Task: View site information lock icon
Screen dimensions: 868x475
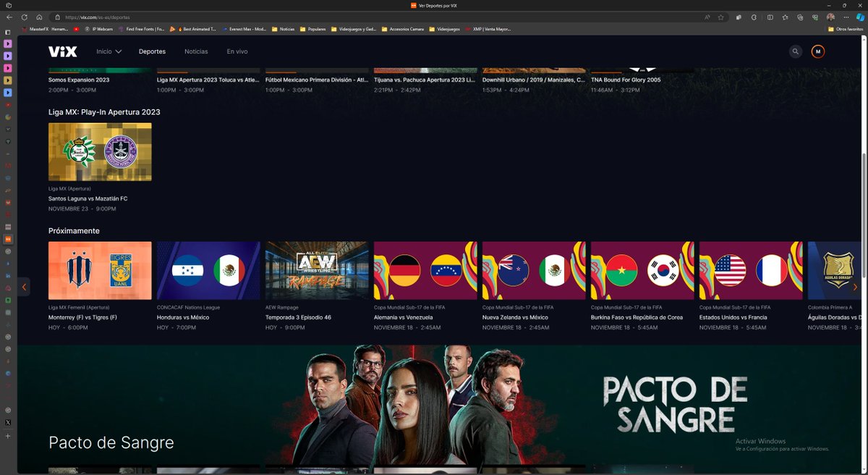Action: (x=57, y=17)
